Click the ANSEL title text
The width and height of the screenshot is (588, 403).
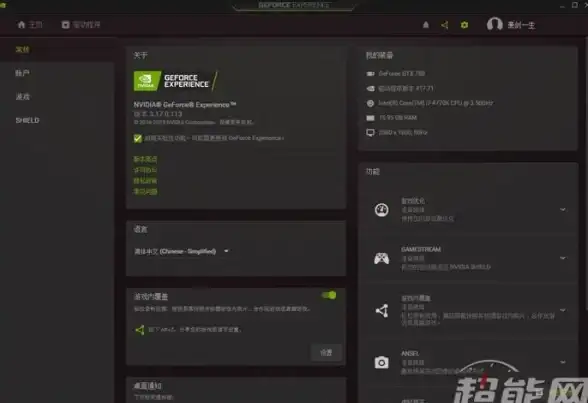coord(410,354)
